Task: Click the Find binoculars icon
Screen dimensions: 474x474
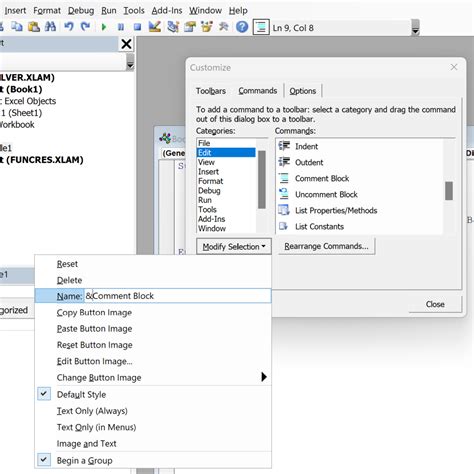Action: (50, 27)
